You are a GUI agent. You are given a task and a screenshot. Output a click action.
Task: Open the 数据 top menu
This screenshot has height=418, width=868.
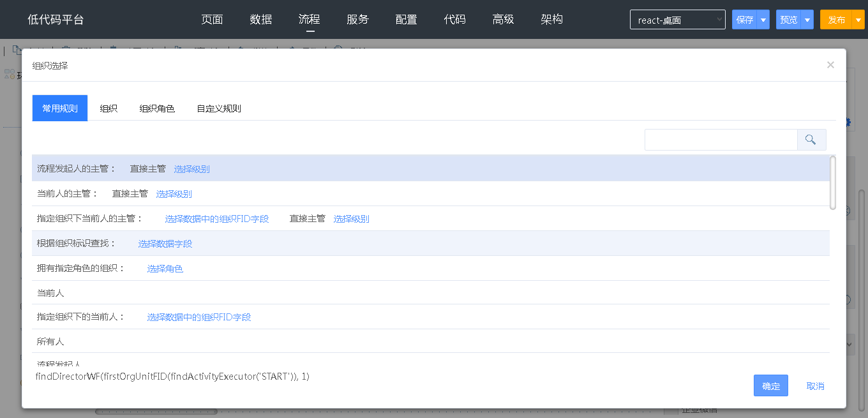[x=261, y=20]
